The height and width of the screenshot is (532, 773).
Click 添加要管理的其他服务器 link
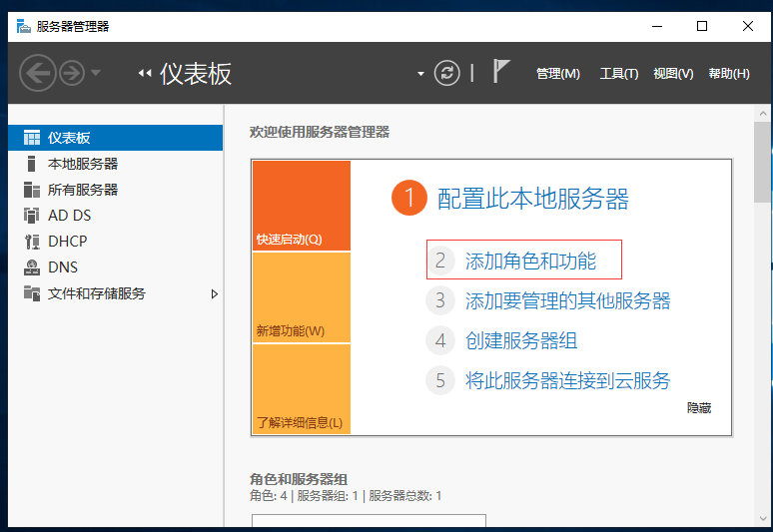pos(567,300)
